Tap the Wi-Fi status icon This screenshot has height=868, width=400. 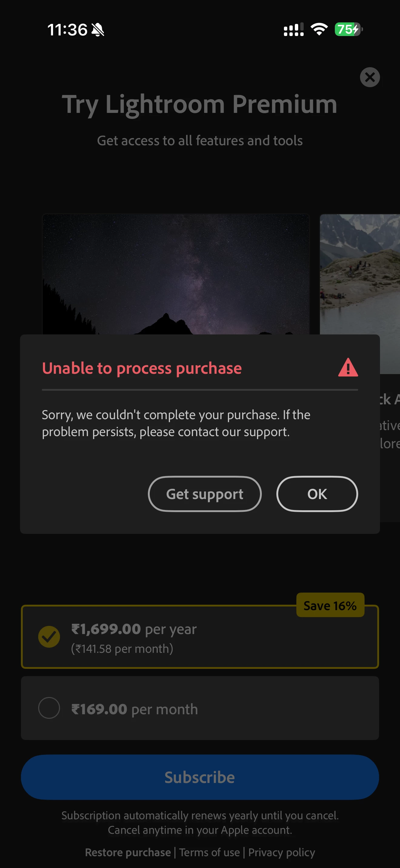coord(319,29)
